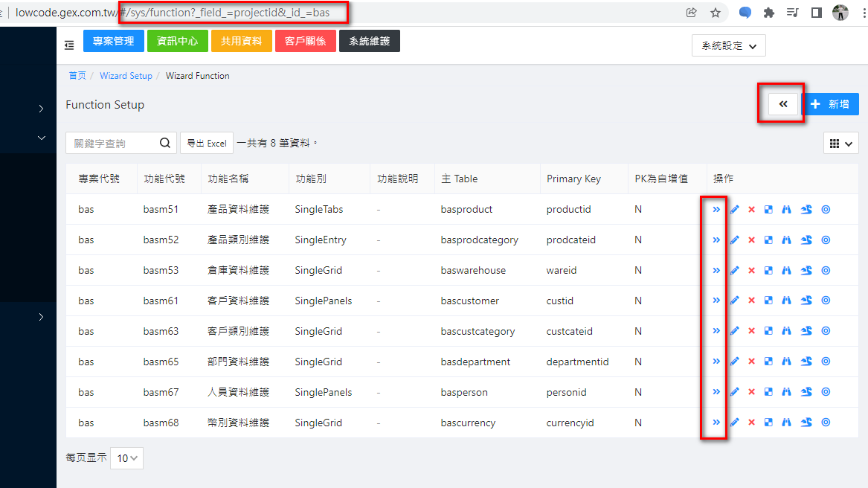868x488 pixels.
Task: Click the pencil edit icon for basm51
Action: (x=734, y=210)
